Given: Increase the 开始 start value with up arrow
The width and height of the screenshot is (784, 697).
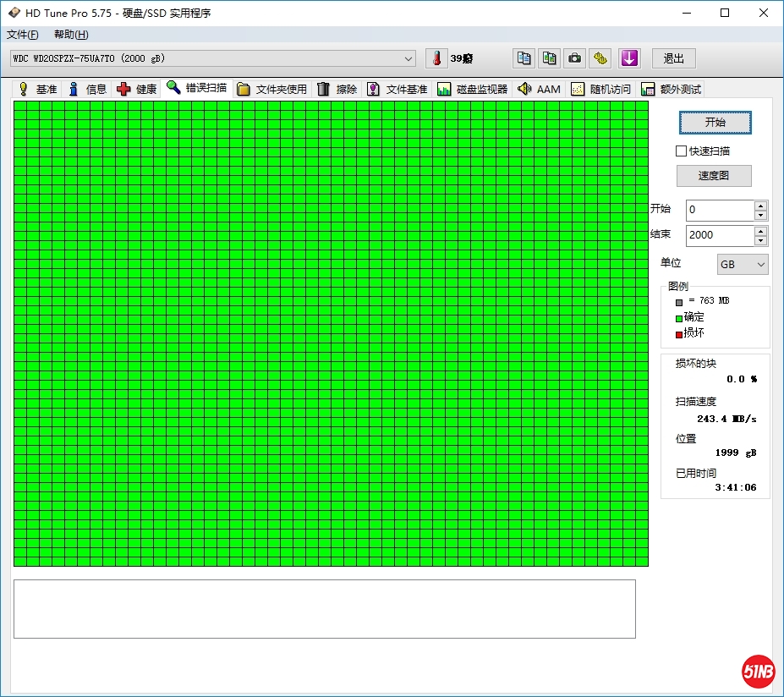Looking at the screenshot, I should 760,206.
